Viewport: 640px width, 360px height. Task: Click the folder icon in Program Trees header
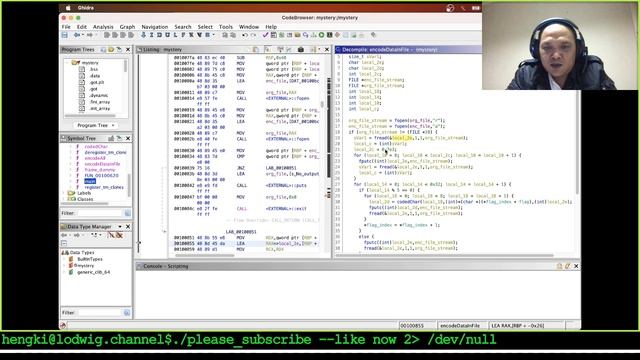[111, 49]
